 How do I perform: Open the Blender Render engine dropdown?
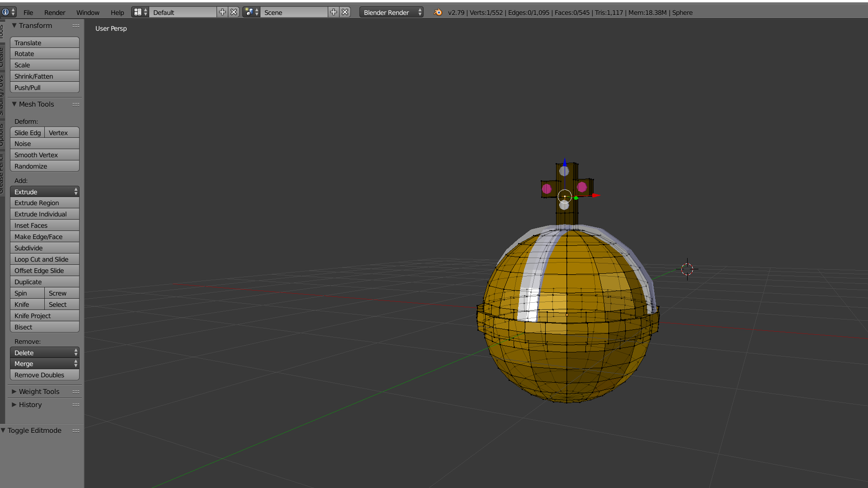coord(392,12)
